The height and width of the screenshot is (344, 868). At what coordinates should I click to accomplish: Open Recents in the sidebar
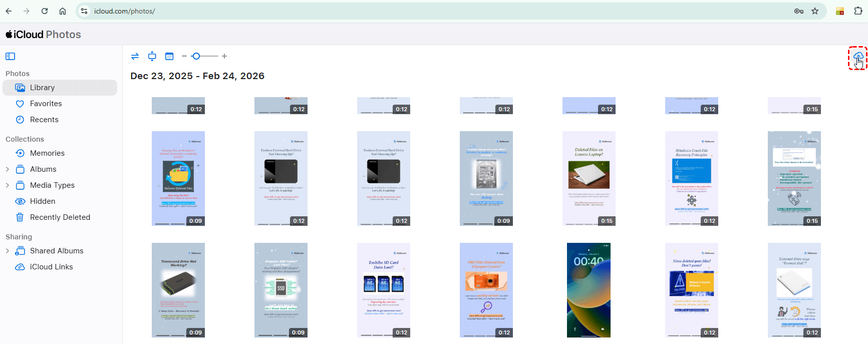[60, 120]
